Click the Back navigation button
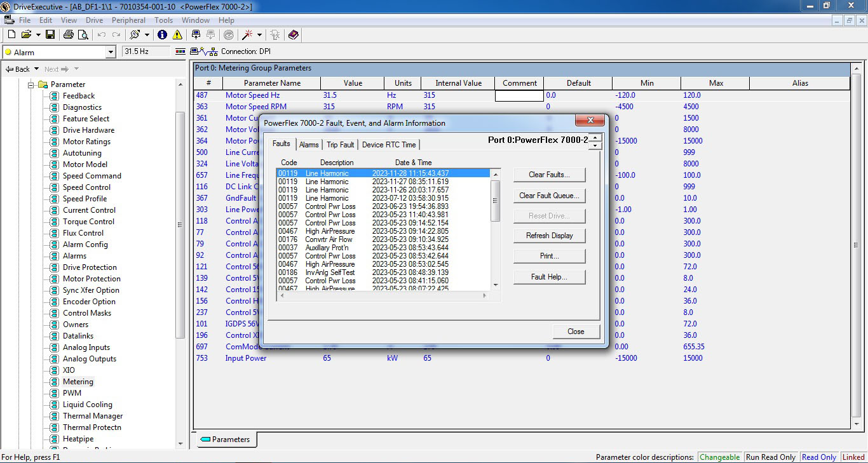 (18, 69)
